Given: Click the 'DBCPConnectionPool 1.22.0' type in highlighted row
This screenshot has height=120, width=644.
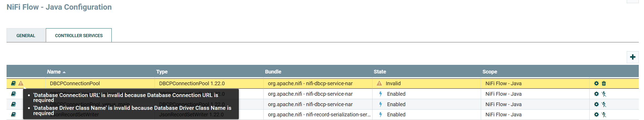Looking at the screenshot, I should 192,83.
